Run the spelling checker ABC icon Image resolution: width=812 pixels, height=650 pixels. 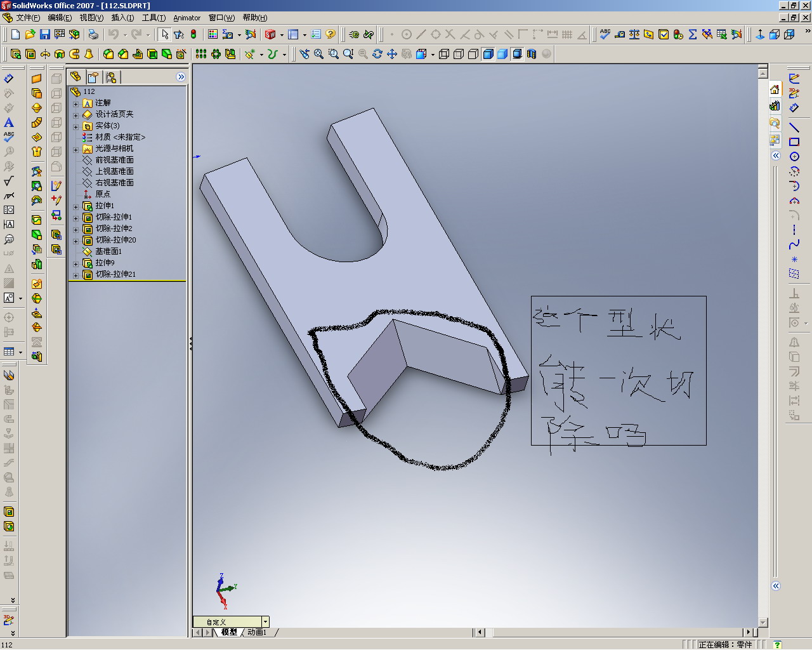(605, 34)
